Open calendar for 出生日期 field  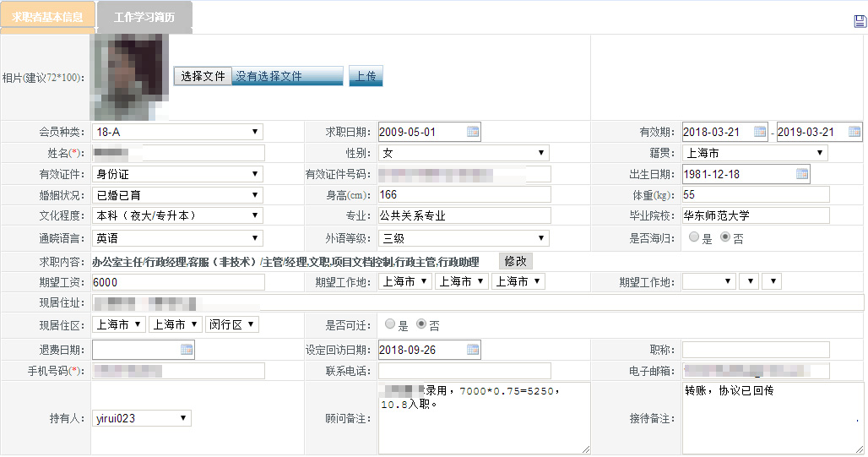coord(802,174)
